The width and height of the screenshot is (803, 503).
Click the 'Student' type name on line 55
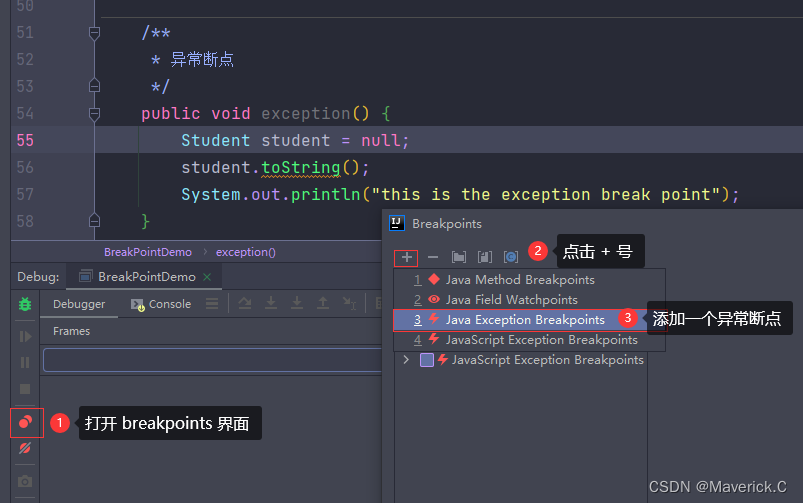216,140
